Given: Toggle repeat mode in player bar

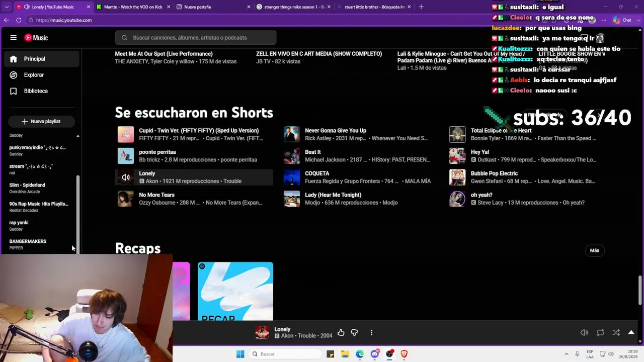Looking at the screenshot, I should tap(600, 332).
